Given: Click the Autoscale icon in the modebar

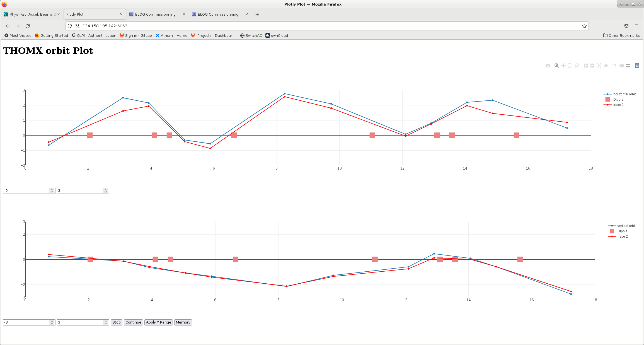Looking at the screenshot, I should [x=599, y=66].
